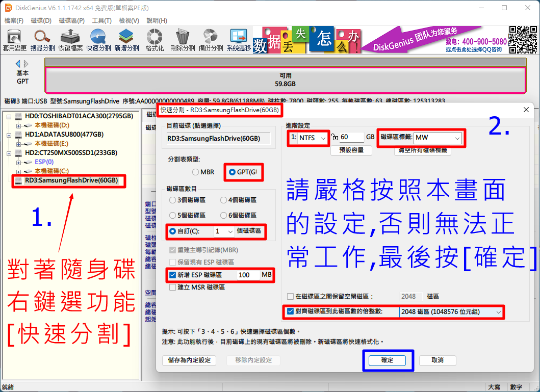Image resolution: width=540 pixels, height=392 pixels.
Task: Click the 新增分割 (New Partition) toolbar icon
Action: [x=126, y=40]
